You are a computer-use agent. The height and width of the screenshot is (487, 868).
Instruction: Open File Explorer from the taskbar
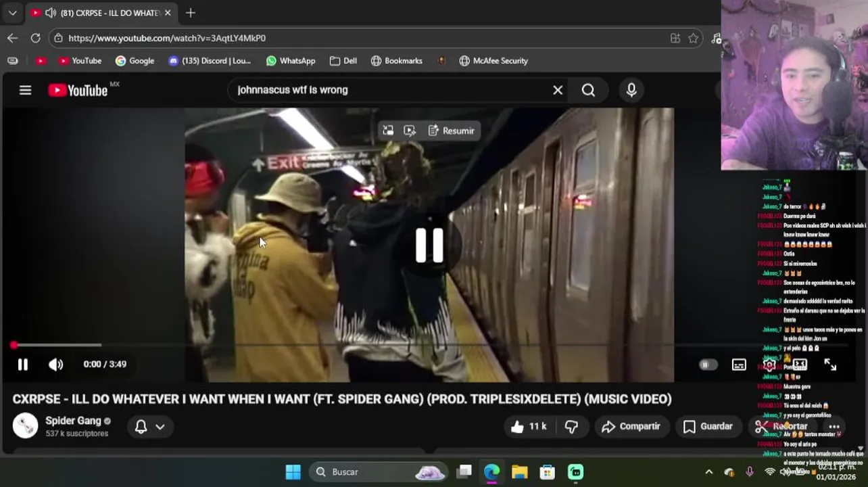click(519, 472)
